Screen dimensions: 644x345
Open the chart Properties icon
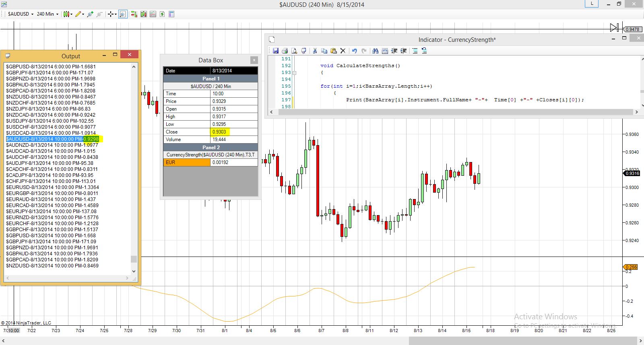171,14
